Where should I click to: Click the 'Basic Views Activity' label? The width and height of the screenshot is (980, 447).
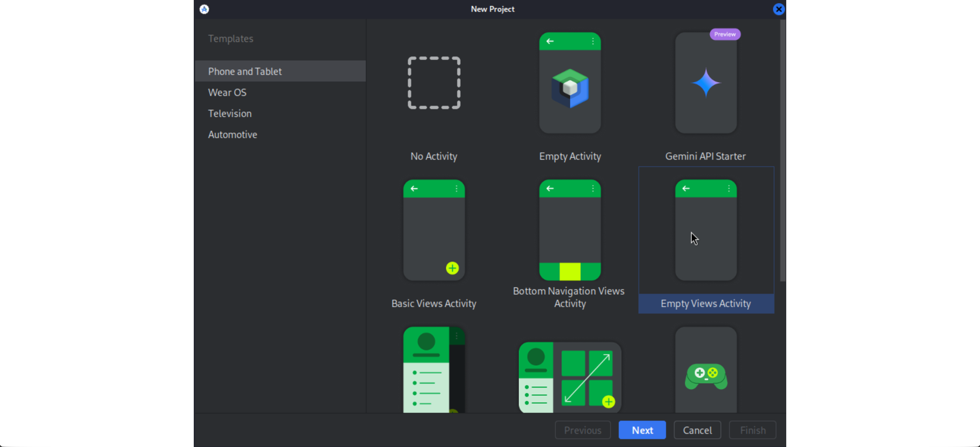(434, 303)
